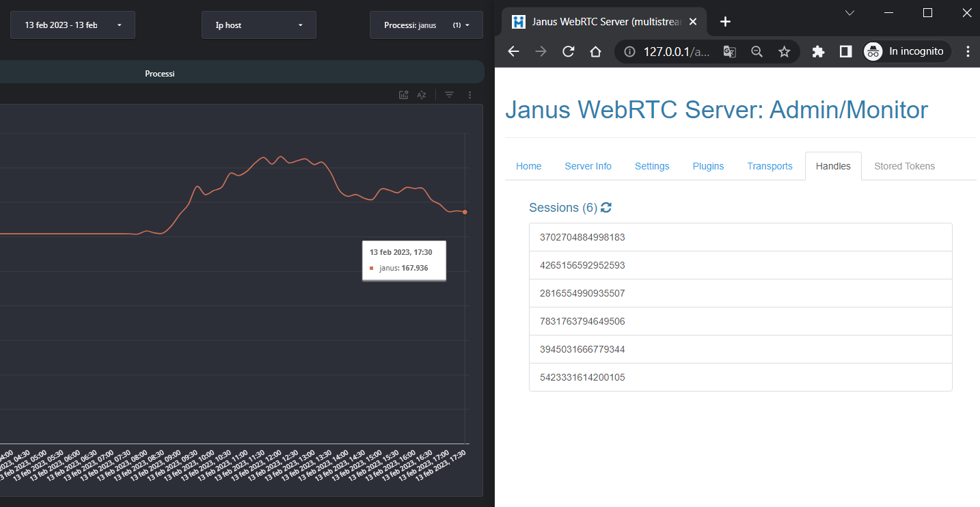Select session 3702704884998183
The width and height of the screenshot is (980, 507).
(740, 237)
